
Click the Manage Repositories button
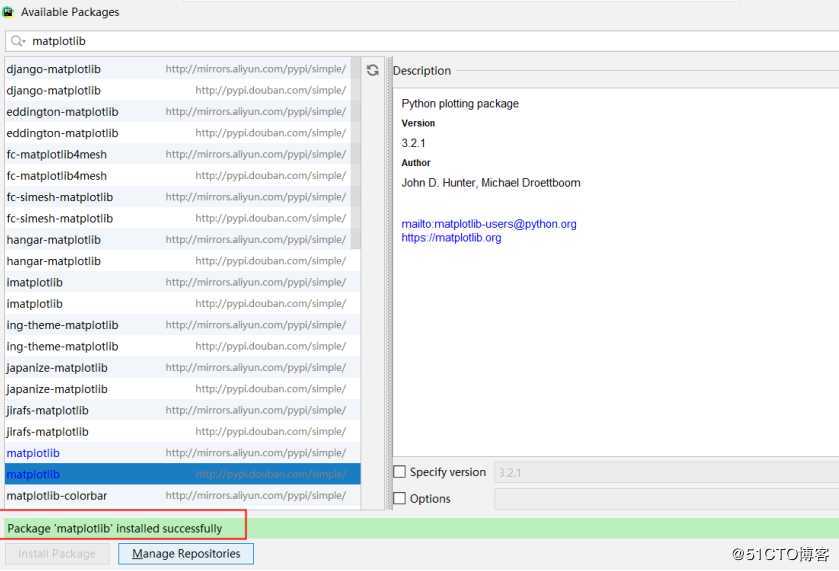tap(186, 554)
